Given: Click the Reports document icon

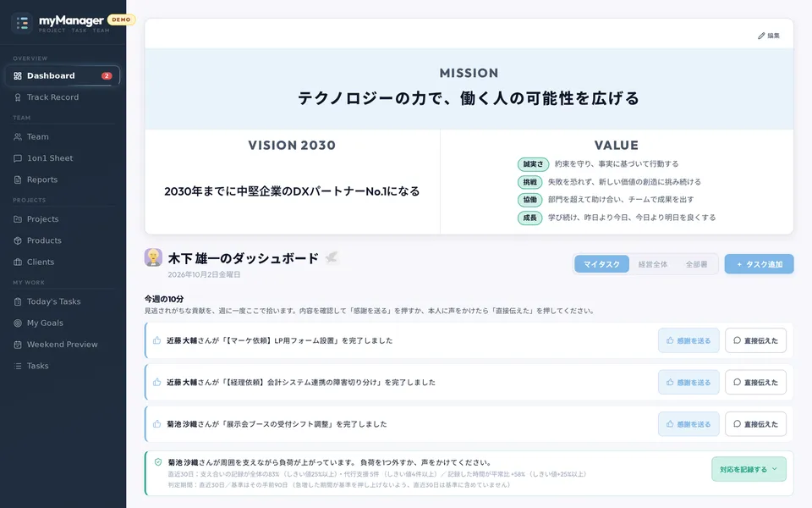Looking at the screenshot, I should pos(18,179).
